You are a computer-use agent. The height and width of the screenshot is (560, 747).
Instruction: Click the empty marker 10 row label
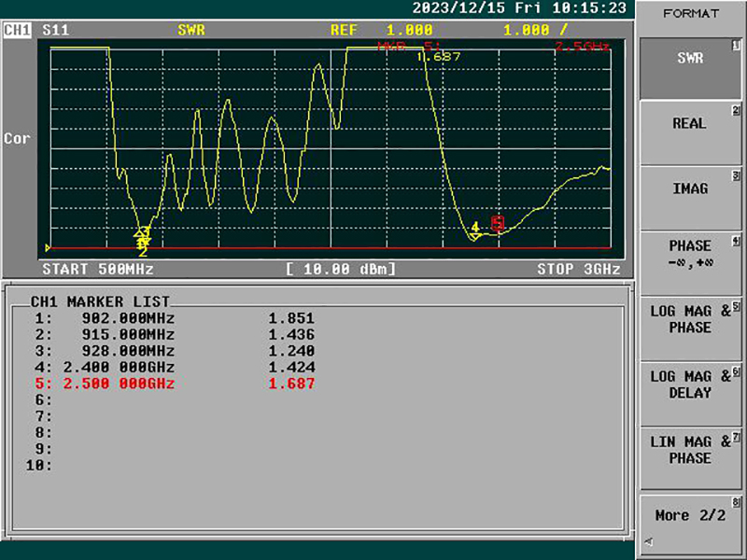(38, 465)
